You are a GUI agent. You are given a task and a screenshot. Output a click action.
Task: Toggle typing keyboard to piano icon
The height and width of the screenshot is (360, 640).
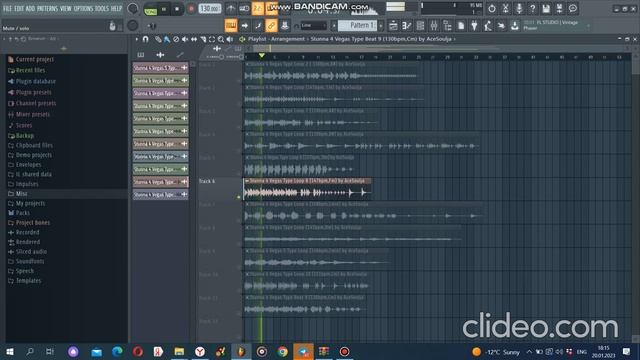[x=231, y=26]
